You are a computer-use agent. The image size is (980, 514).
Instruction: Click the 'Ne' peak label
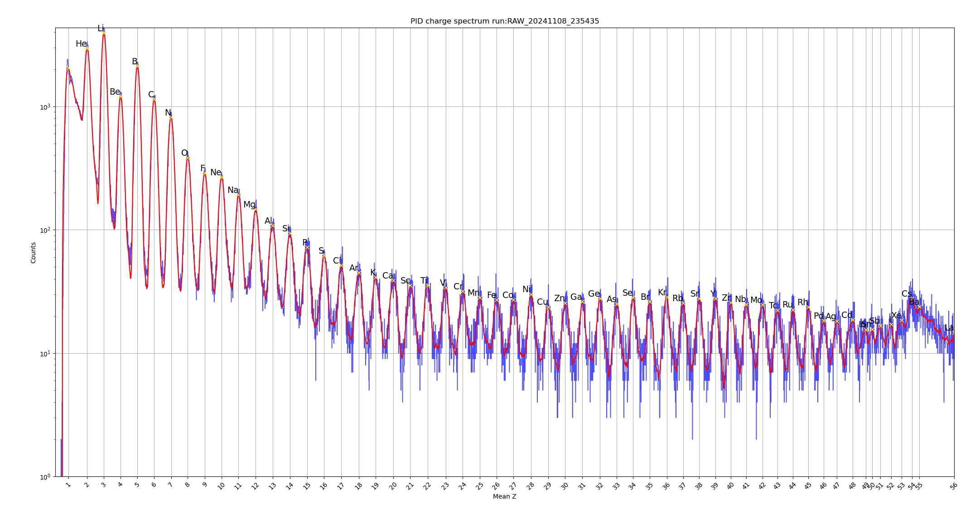[x=216, y=173]
